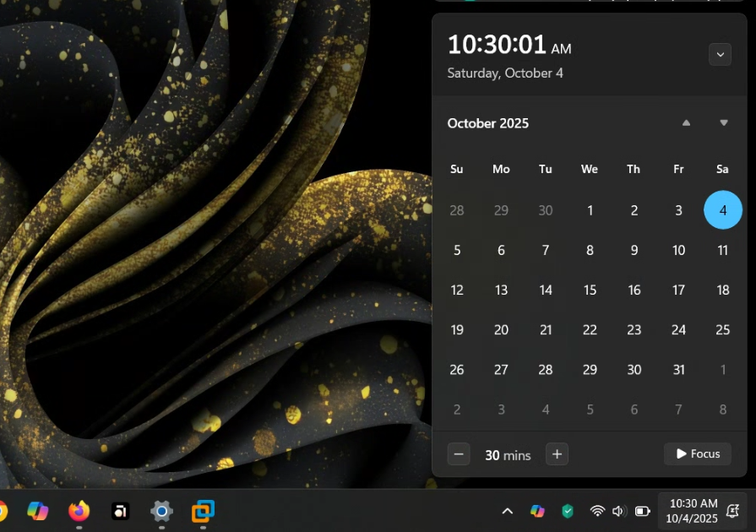Start a Focus session
Screen dimensions: 756x532
[697, 454]
